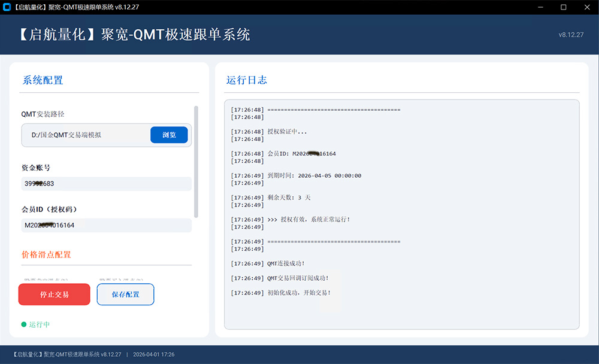
Task: Stop trading with the 停止交易 button
Action: pyautogui.click(x=55, y=295)
